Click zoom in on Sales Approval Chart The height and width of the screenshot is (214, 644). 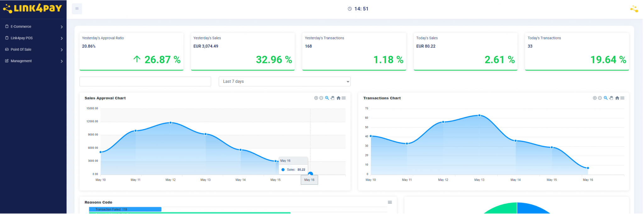(316, 98)
